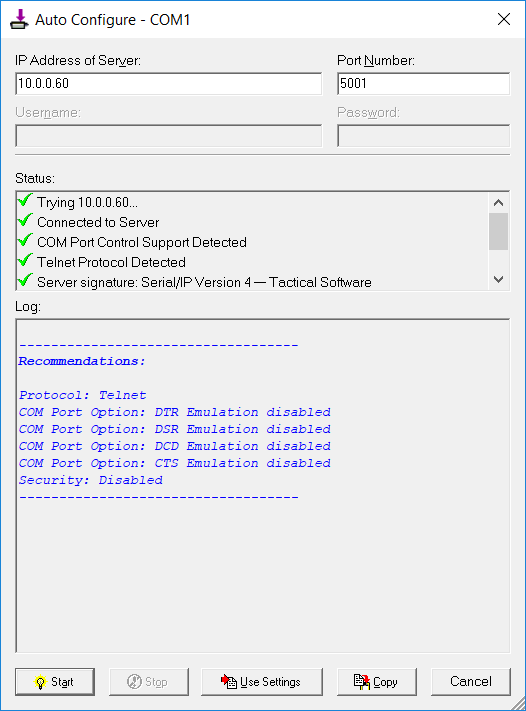Cancel the Auto Configure dialog
Screen dimensions: 526x711
point(471,682)
